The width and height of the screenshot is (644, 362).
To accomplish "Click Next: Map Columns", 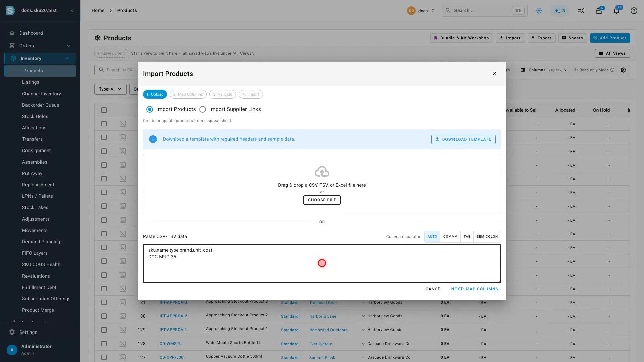I will 475,289.
